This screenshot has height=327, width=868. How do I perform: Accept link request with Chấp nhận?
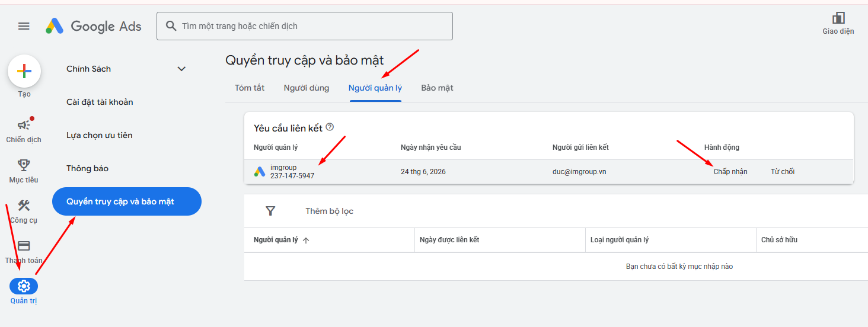coord(730,172)
